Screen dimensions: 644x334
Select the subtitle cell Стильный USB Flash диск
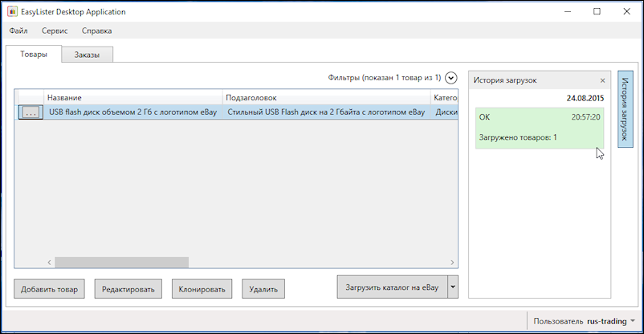pyautogui.click(x=327, y=112)
